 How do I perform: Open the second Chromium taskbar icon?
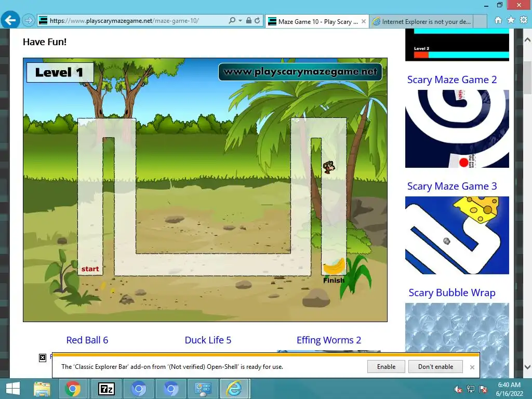click(170, 389)
